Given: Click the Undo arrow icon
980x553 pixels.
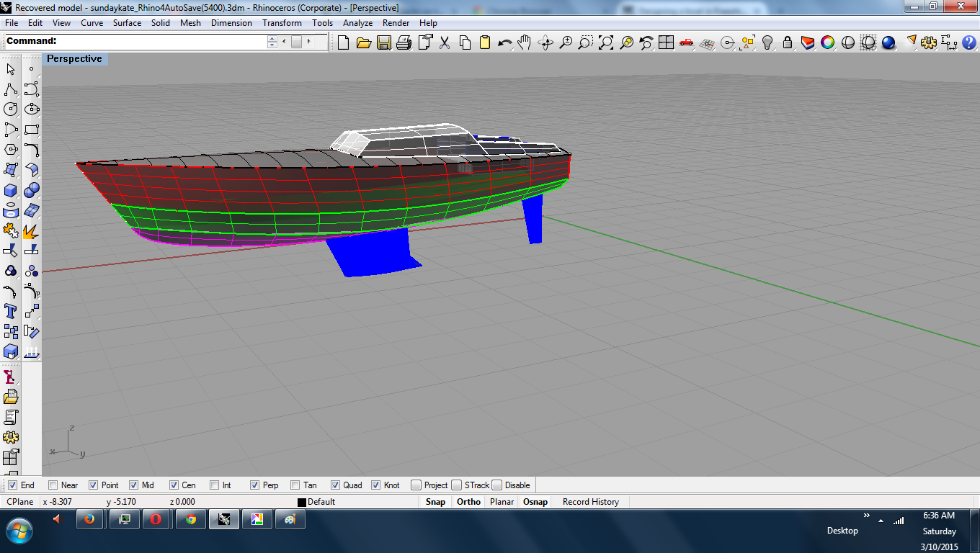Looking at the screenshot, I should 504,42.
